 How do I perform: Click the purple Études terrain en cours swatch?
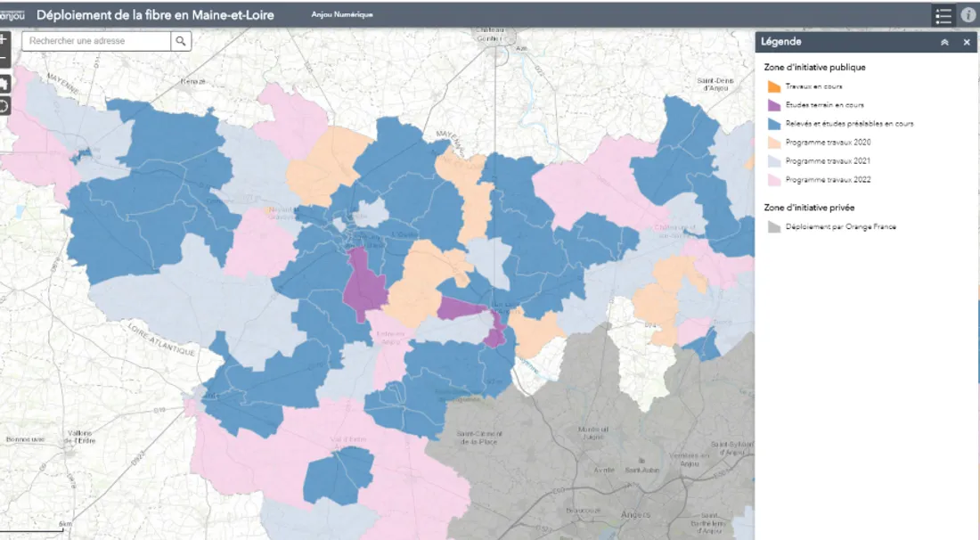click(773, 105)
